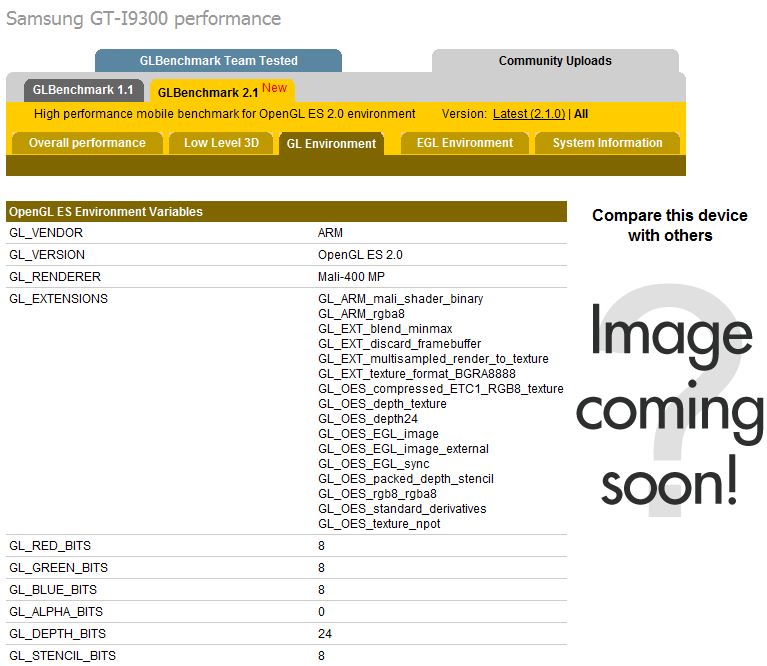Select GL_EXT_discard_framebuffer extension text
Image resolution: width=767 pixels, height=666 pixels.
400,344
